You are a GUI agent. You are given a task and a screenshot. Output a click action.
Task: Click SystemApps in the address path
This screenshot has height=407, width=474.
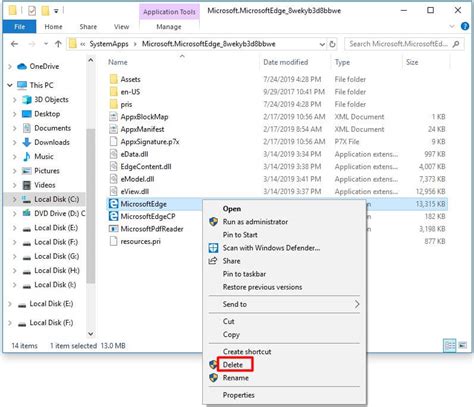[109, 44]
